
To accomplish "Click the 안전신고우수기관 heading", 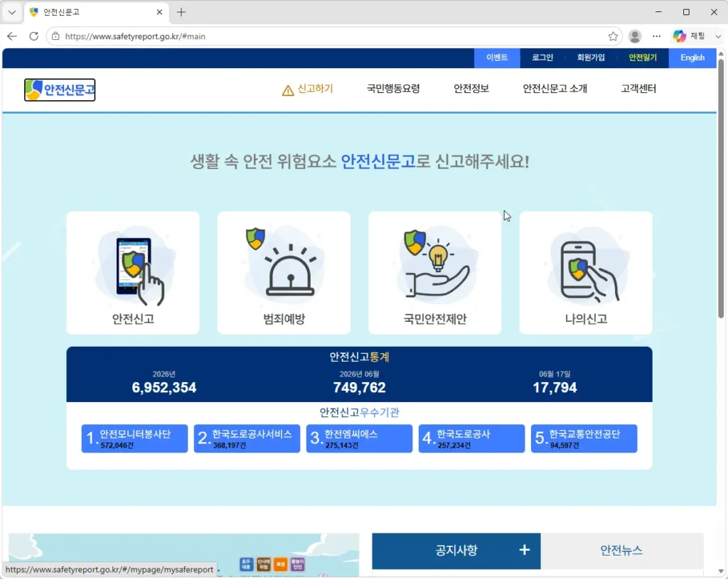I will point(359,413).
